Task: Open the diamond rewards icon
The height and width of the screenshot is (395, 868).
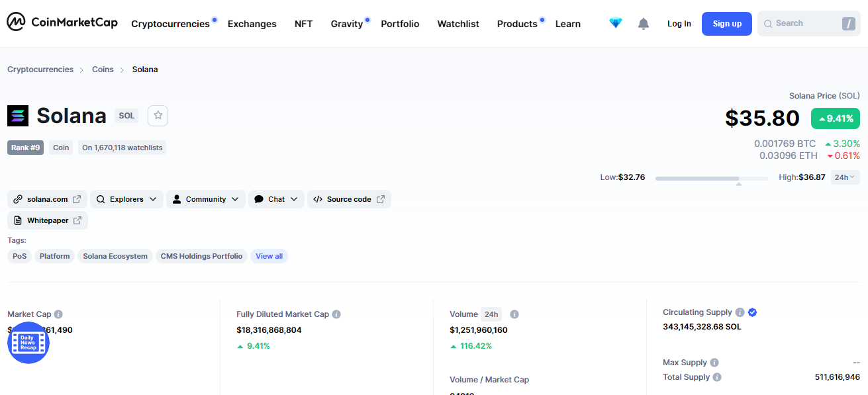Action: pos(616,23)
